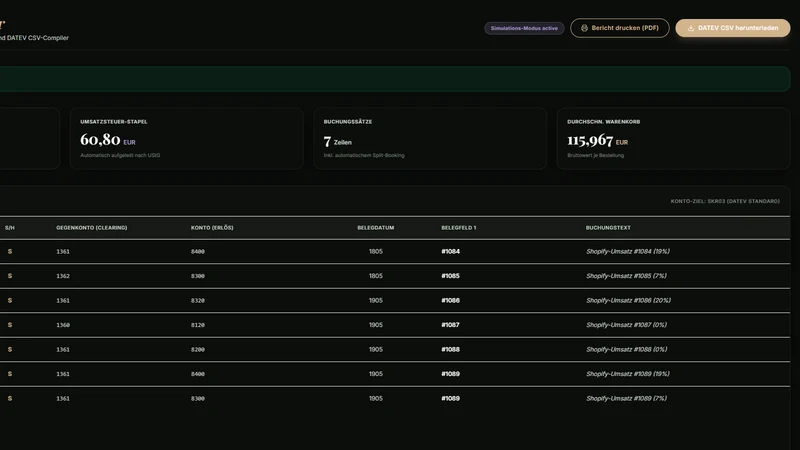The height and width of the screenshot is (450, 800).
Task: Select Belegfeld #1086
Action: [451, 301]
